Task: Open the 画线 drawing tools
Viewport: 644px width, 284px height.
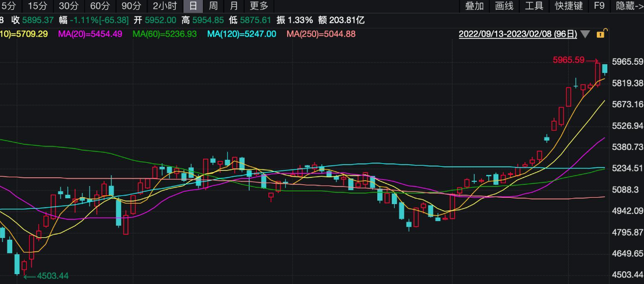Action: [504, 6]
